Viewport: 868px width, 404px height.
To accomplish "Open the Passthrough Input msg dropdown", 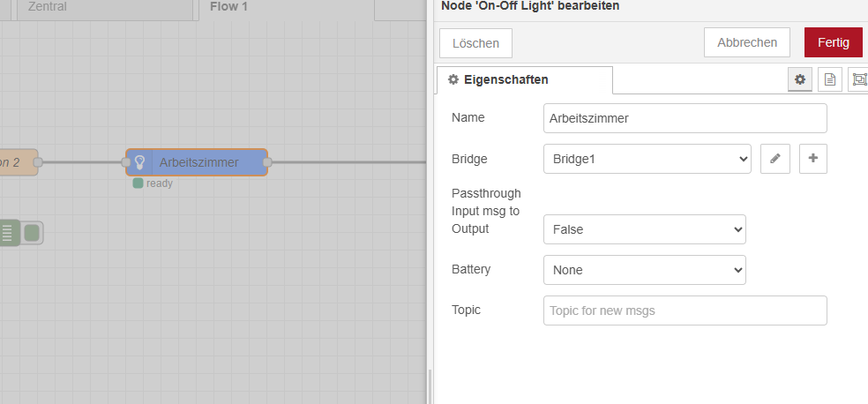I will 644,229.
